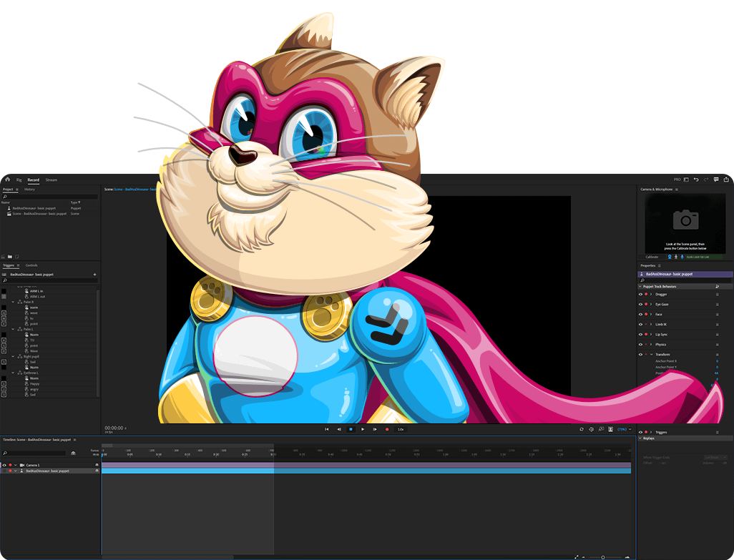Switch to the Rig workspace tab
The image size is (734, 560).
pyautogui.click(x=19, y=180)
